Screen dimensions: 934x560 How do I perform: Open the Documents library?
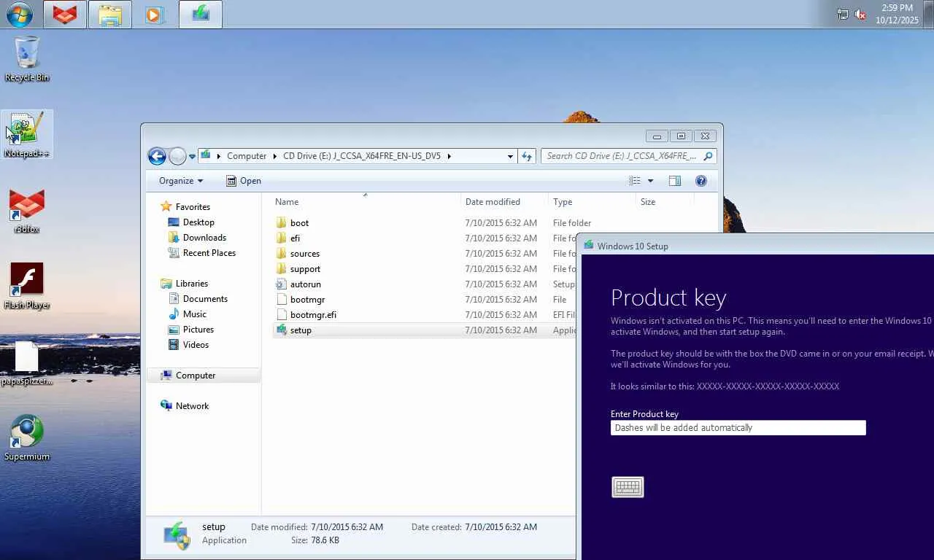click(205, 299)
